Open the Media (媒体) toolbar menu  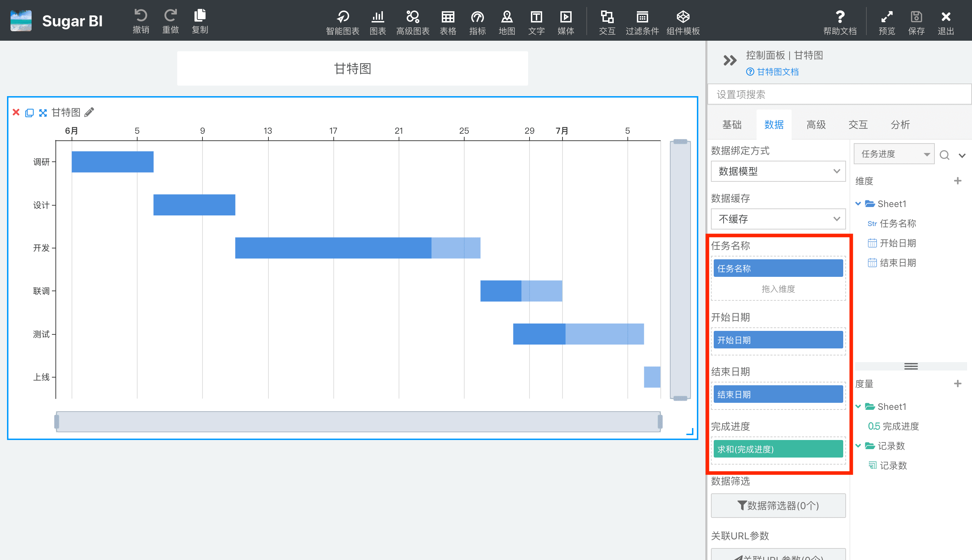(x=566, y=22)
